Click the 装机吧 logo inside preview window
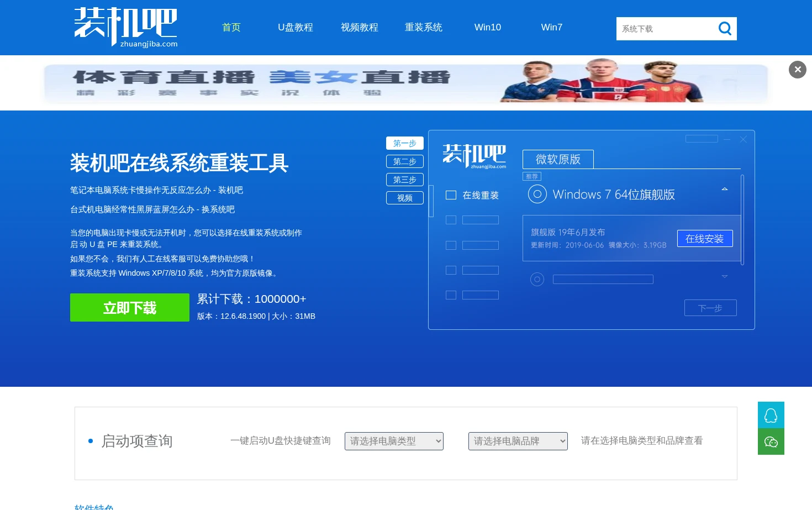Screen dimensions: 812x510 click(x=474, y=156)
